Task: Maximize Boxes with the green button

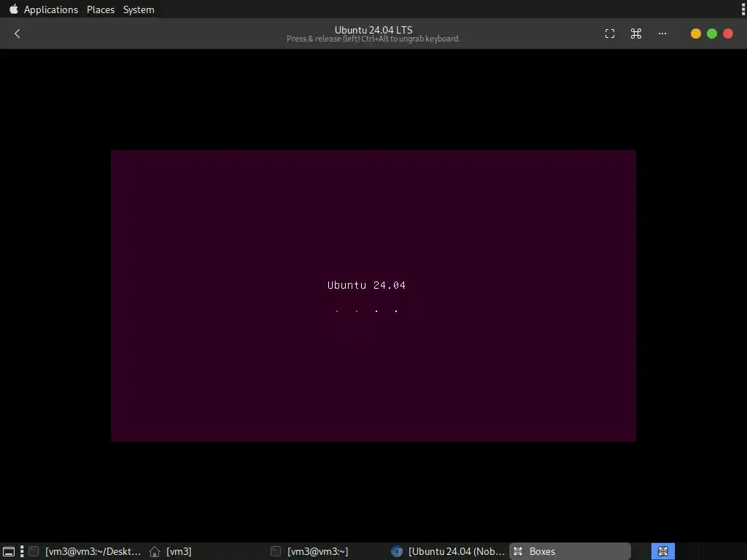Action: [712, 34]
